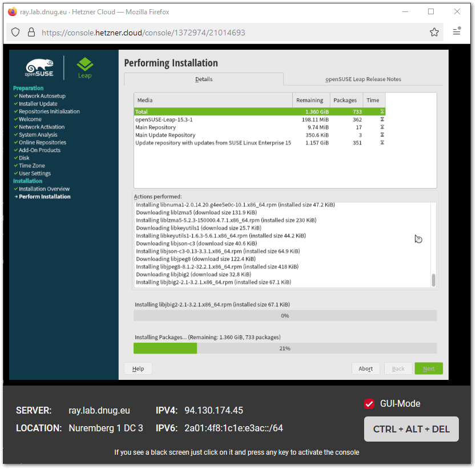This screenshot has width=476, height=469.
Task: Click the Help button
Action: [x=138, y=368]
